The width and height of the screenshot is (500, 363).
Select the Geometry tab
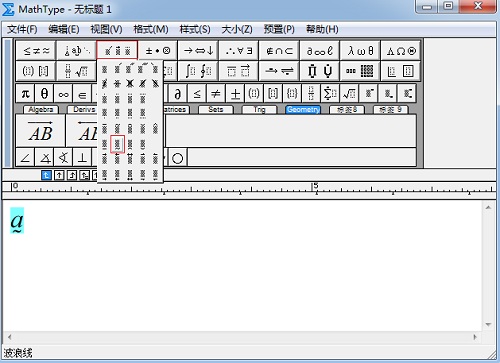pyautogui.click(x=303, y=109)
